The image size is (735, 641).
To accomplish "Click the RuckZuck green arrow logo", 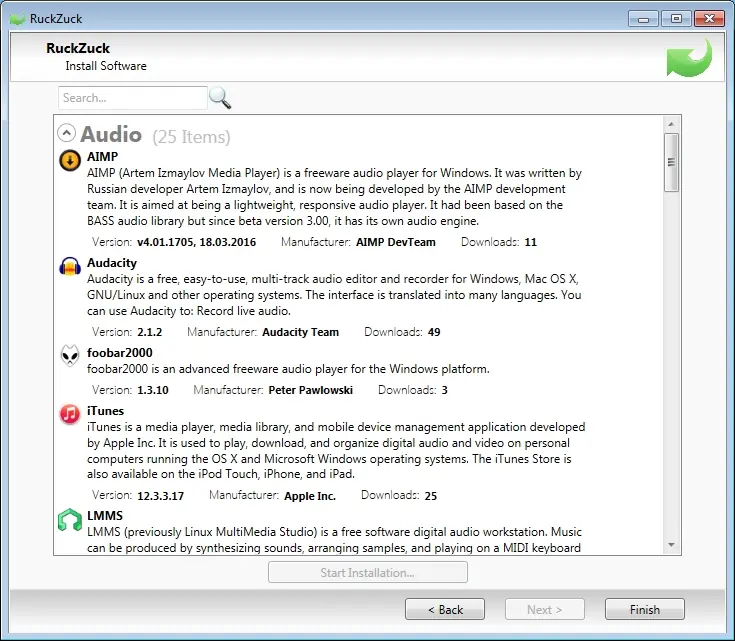I will 689,59.
